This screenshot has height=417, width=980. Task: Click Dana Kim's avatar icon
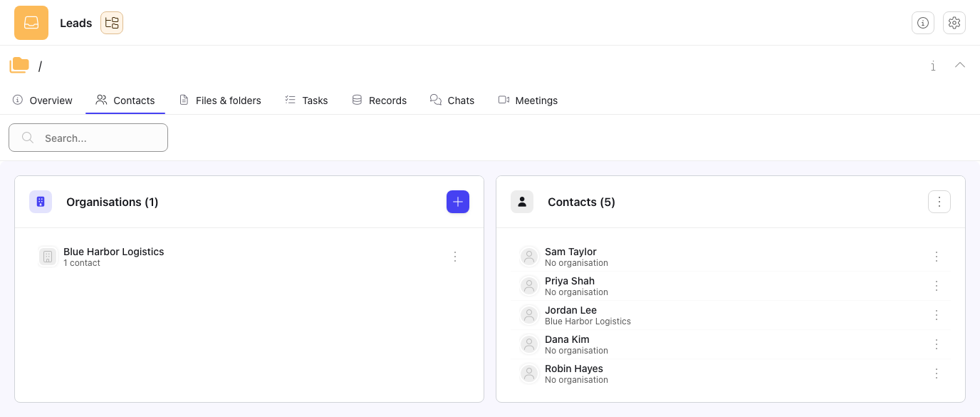coord(529,344)
